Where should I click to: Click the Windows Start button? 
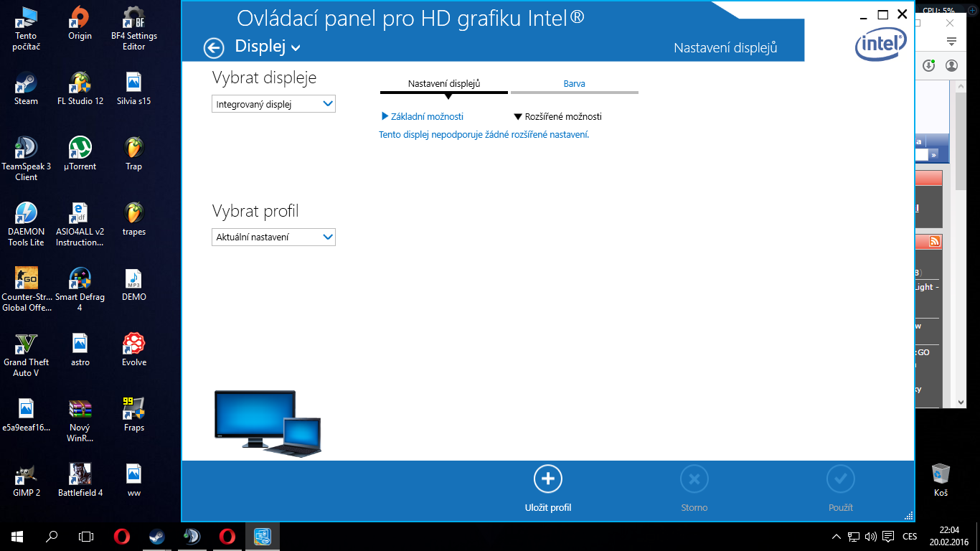[x=17, y=537]
